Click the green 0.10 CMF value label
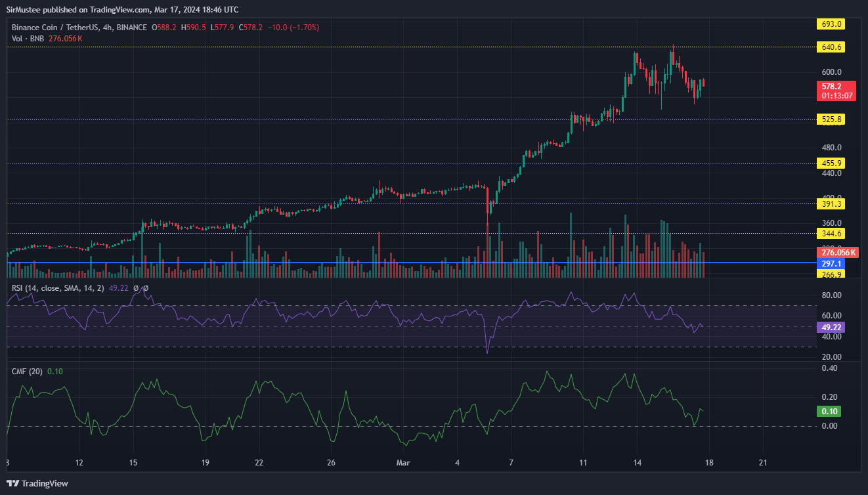Screen dimensions: 868x495 point(828,412)
